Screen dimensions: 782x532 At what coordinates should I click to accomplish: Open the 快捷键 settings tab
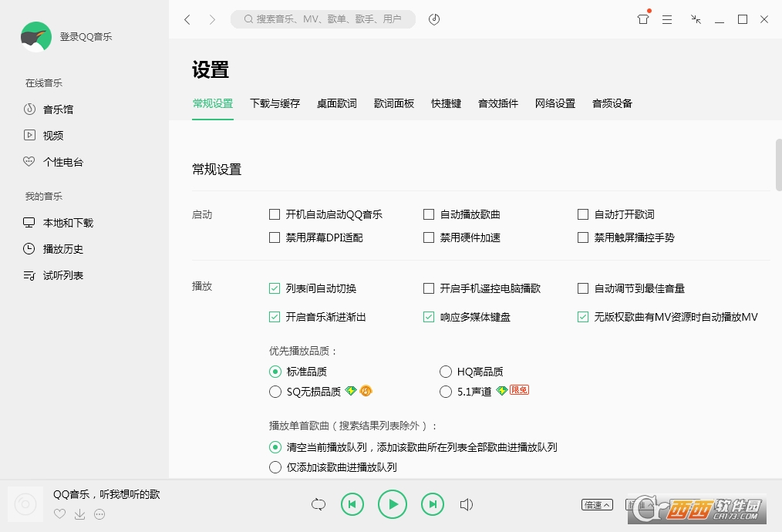pyautogui.click(x=445, y=103)
